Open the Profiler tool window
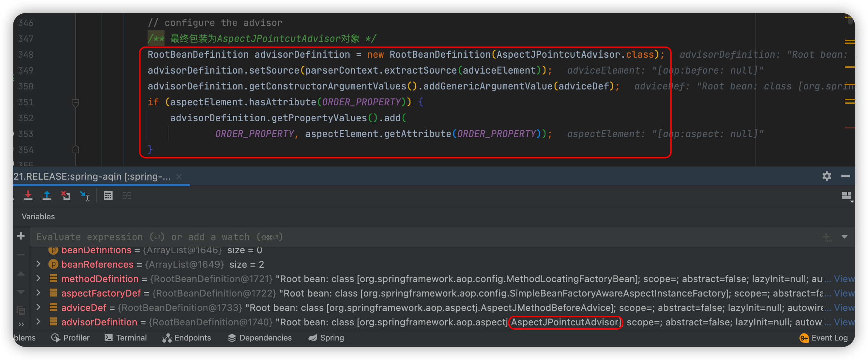The height and width of the screenshot is (360, 868). click(71, 338)
